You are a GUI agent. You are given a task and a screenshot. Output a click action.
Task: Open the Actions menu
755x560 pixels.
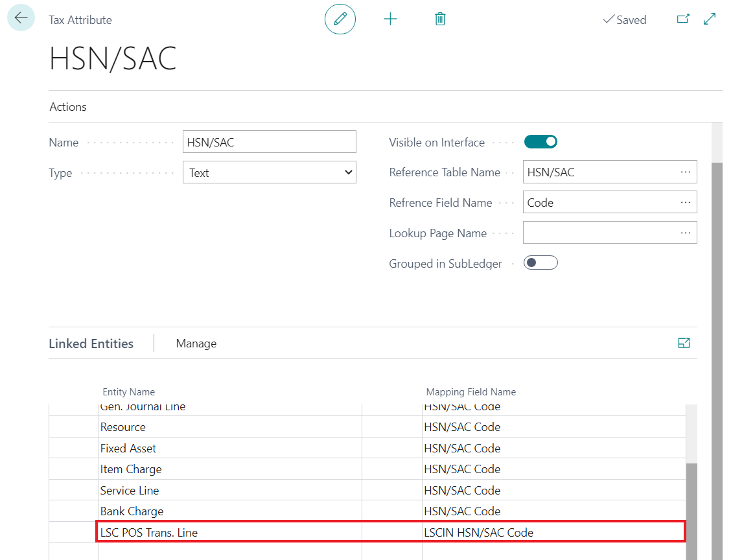[x=68, y=107]
